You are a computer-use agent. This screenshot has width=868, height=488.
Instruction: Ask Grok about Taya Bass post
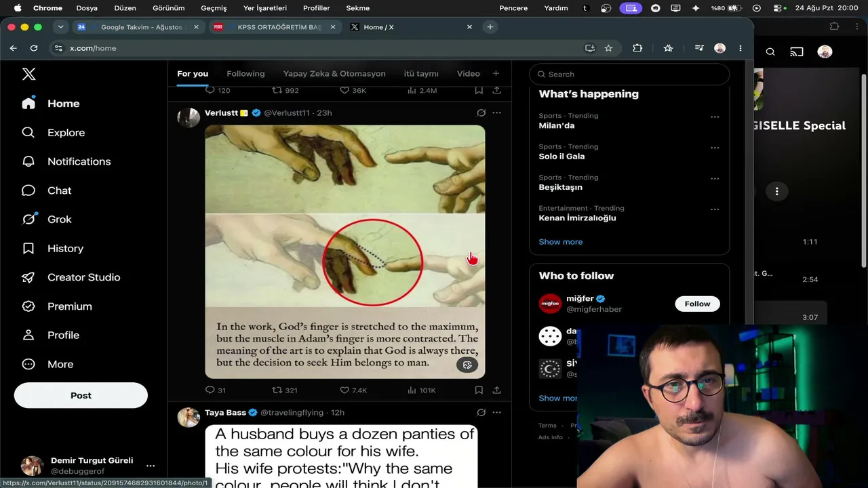(x=481, y=412)
